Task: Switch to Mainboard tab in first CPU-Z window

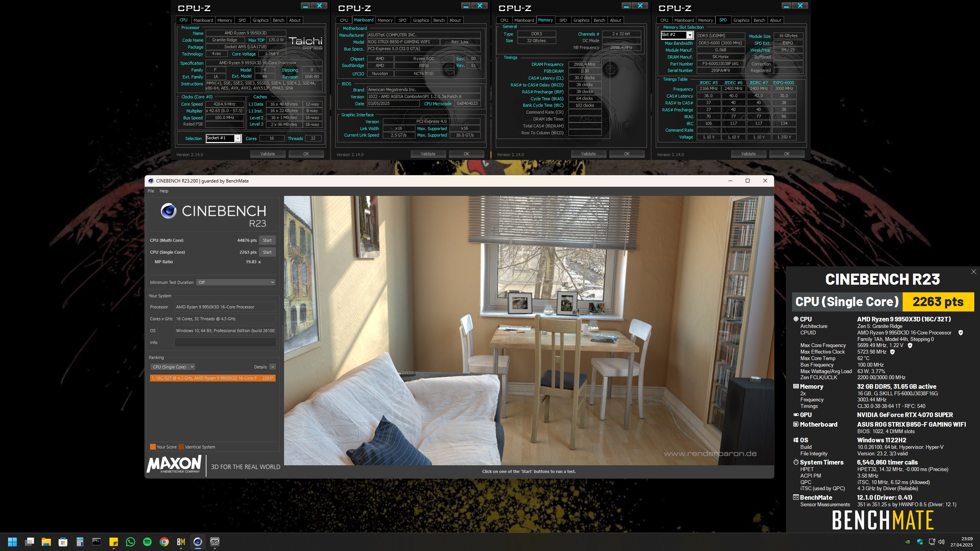Action: pos(203,20)
